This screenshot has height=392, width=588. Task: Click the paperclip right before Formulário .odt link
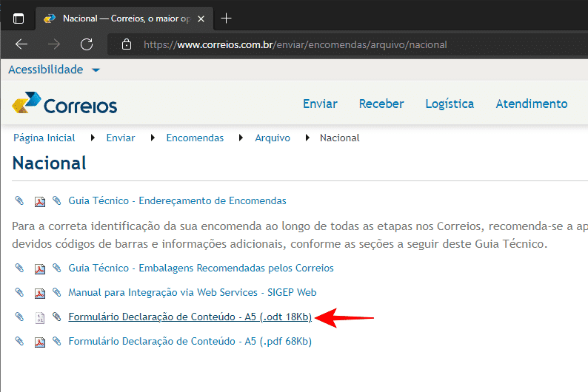56,317
